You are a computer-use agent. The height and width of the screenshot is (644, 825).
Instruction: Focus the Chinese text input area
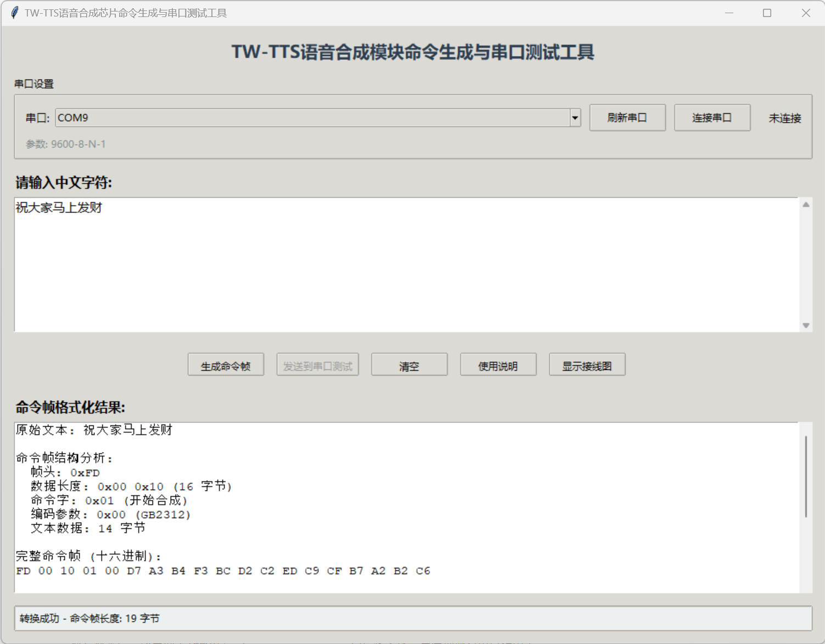tap(406, 265)
